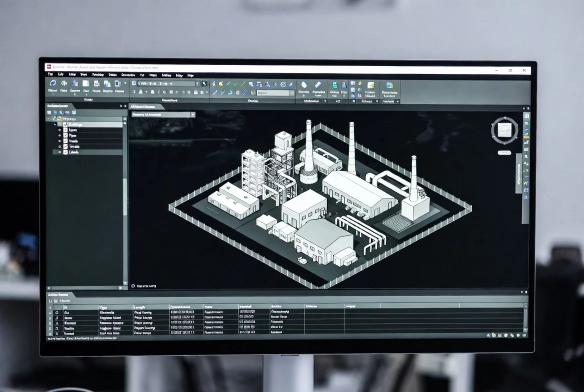This screenshot has width=584, height=392.
Task: Click the first icon in the left panel toolbar
Action: click(49, 112)
